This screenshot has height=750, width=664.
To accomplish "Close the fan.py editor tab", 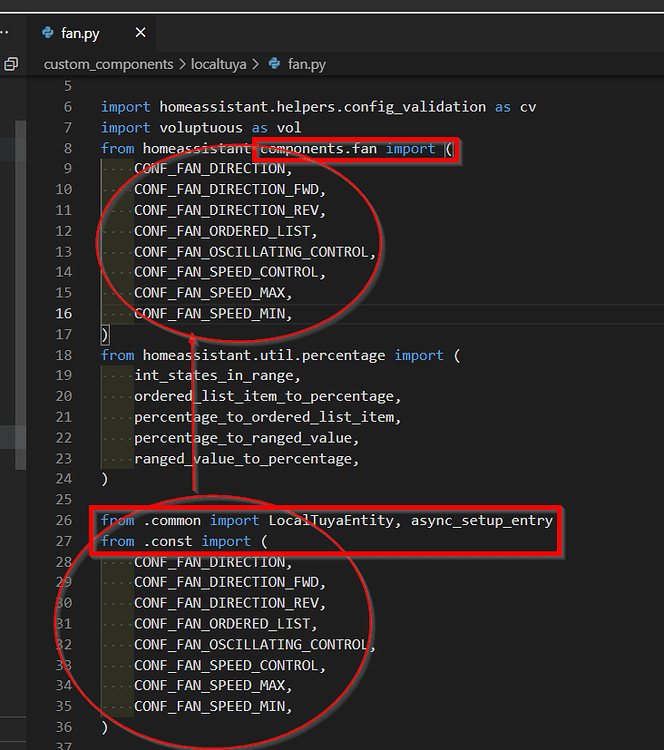I will [x=140, y=33].
